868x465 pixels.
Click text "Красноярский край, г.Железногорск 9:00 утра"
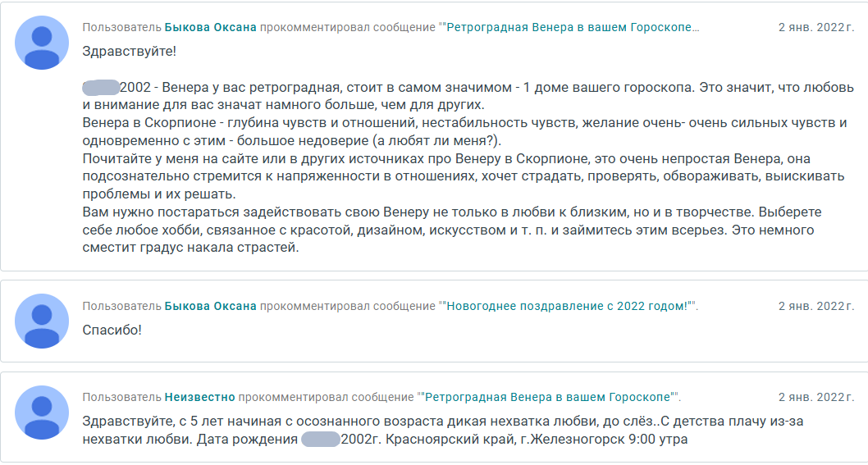[537, 440]
